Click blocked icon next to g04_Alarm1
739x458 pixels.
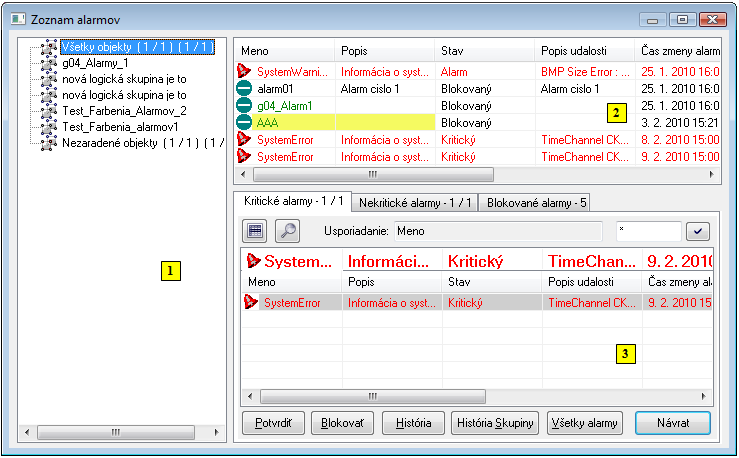[x=244, y=105]
